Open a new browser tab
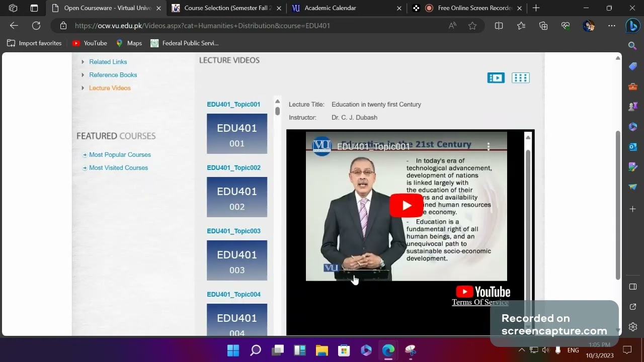This screenshot has width=644, height=362. coord(536,8)
